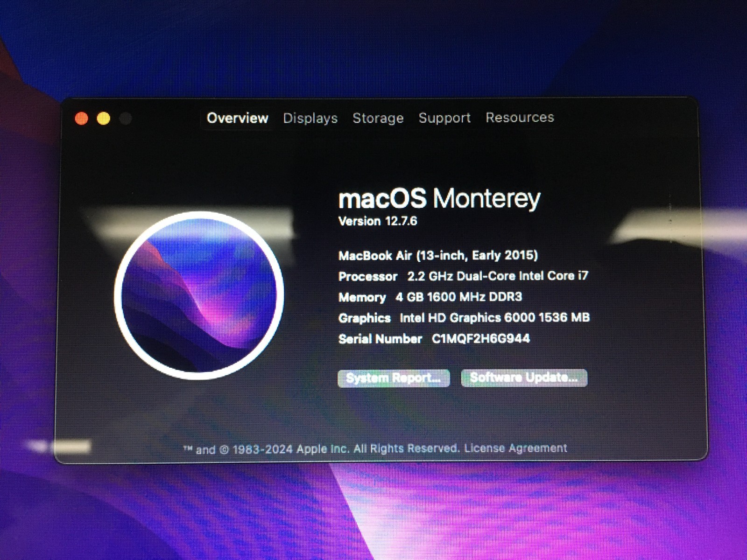
Task: Click the serial number C1MQF2H6G944
Action: pyautogui.click(x=481, y=338)
